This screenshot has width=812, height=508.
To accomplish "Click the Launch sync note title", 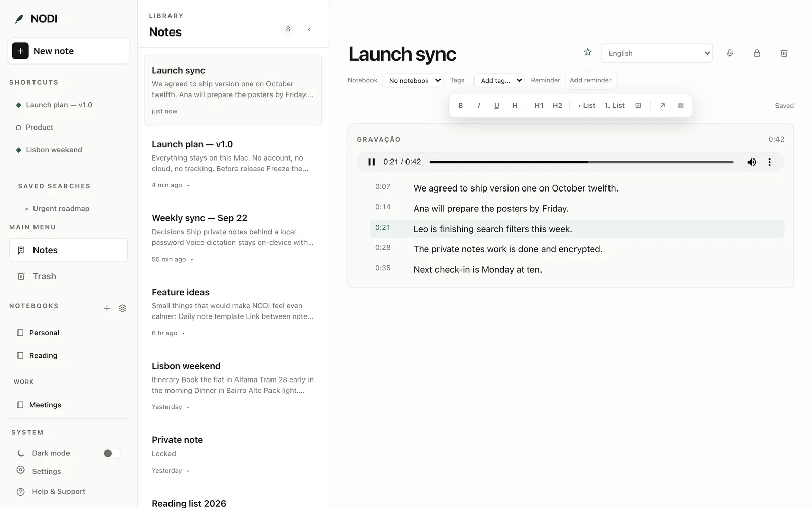I will (402, 54).
